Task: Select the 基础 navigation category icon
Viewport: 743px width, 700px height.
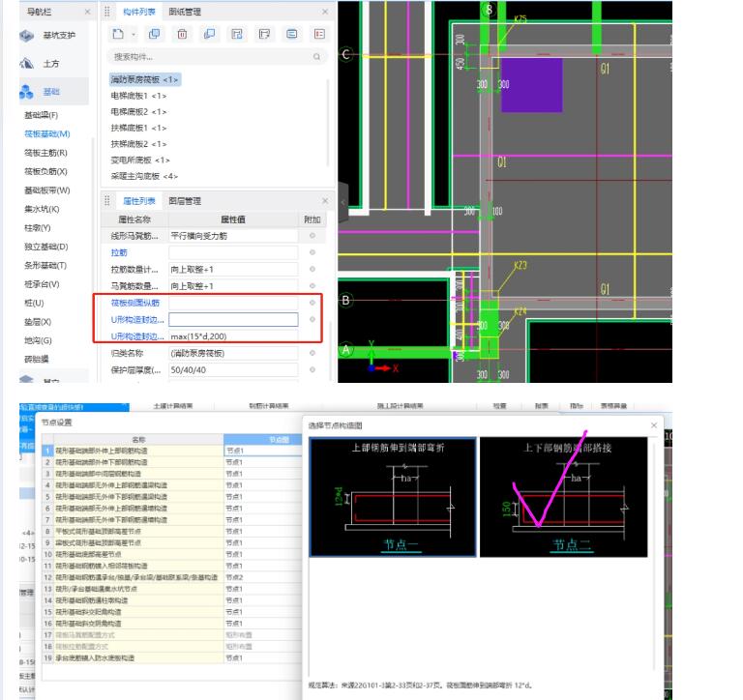Action: [x=26, y=92]
